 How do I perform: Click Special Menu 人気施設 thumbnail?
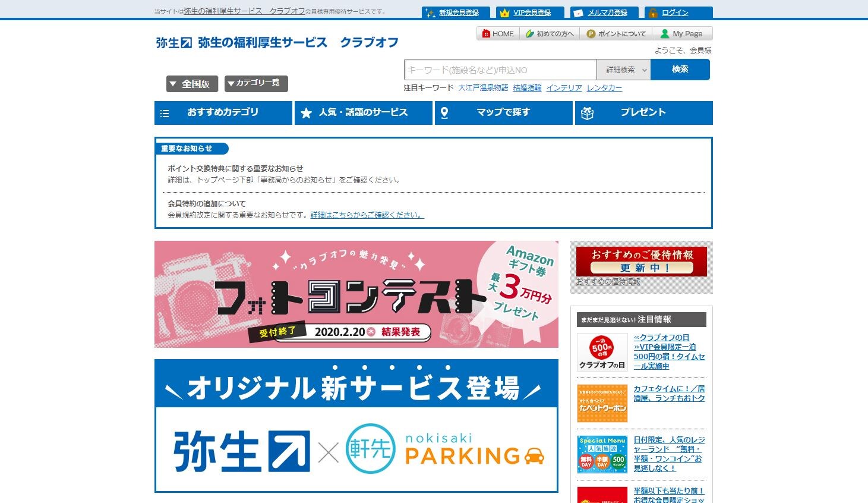click(602, 454)
